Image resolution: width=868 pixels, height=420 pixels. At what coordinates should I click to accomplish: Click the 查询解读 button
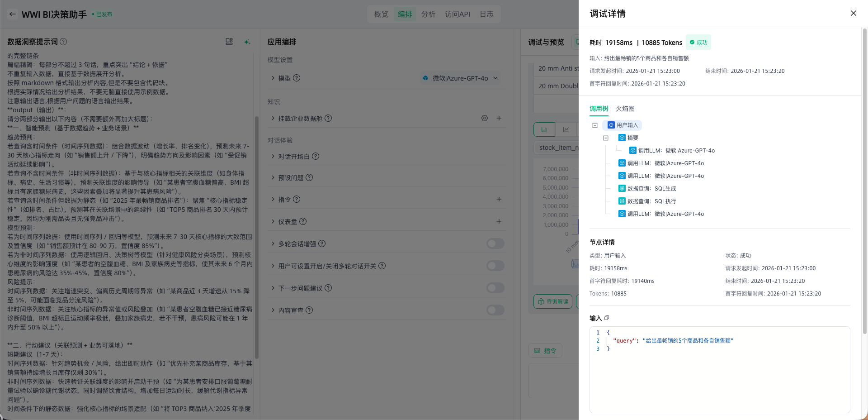(x=553, y=301)
